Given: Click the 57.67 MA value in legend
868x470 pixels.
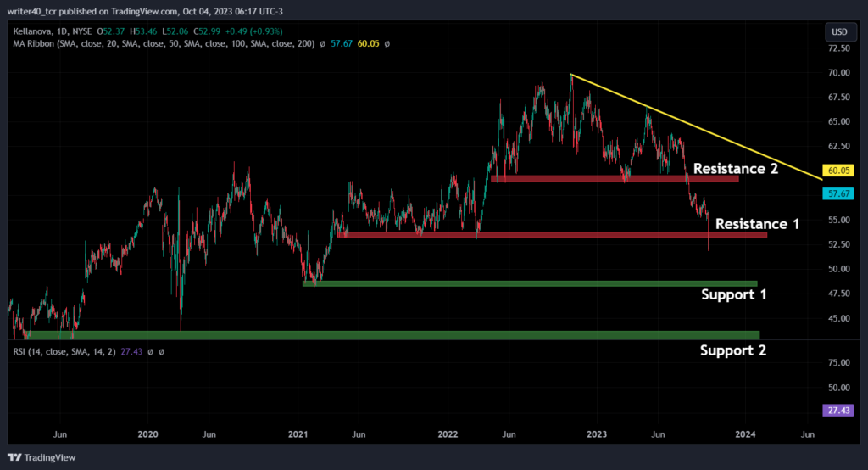Looking at the screenshot, I should click(x=342, y=43).
